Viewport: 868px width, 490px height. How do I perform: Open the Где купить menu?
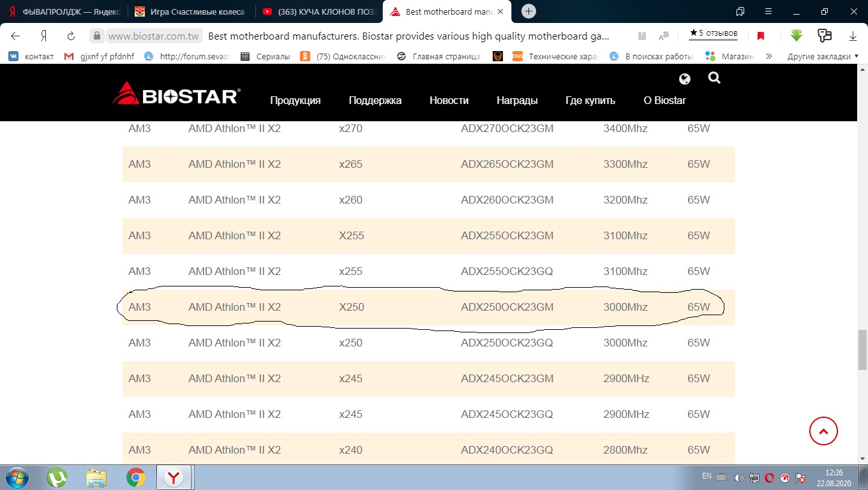click(x=590, y=100)
